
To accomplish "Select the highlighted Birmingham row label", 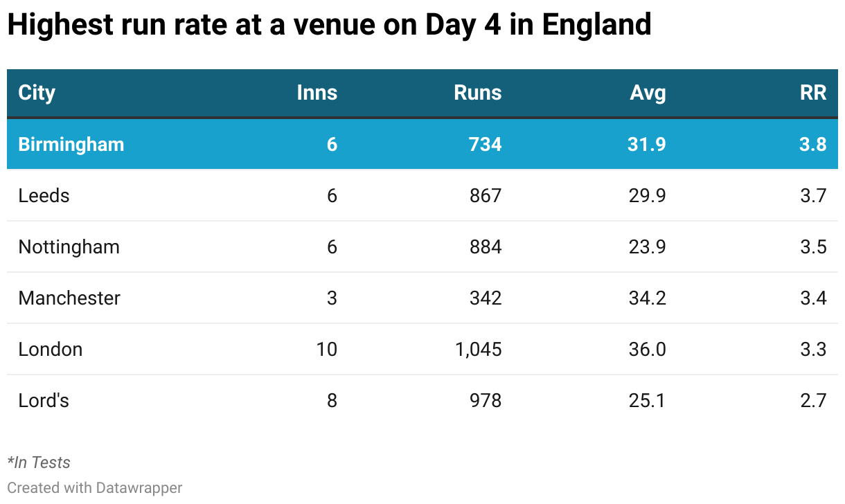I will pyautogui.click(x=71, y=144).
